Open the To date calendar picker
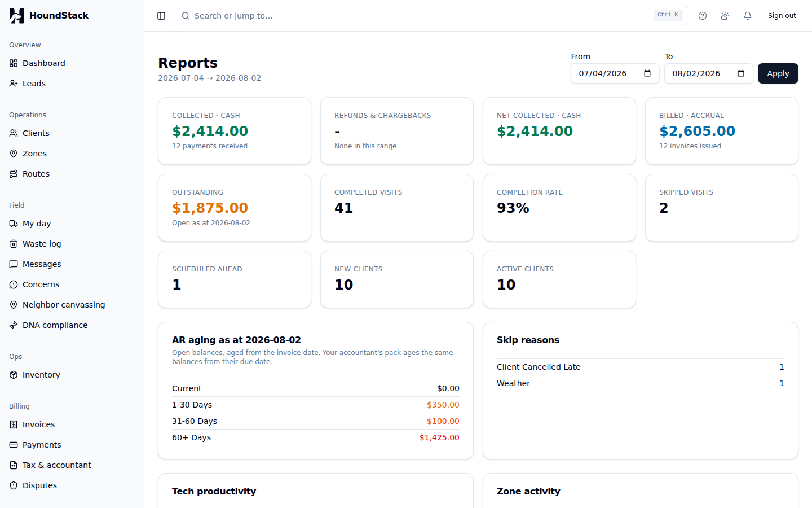 741,73
